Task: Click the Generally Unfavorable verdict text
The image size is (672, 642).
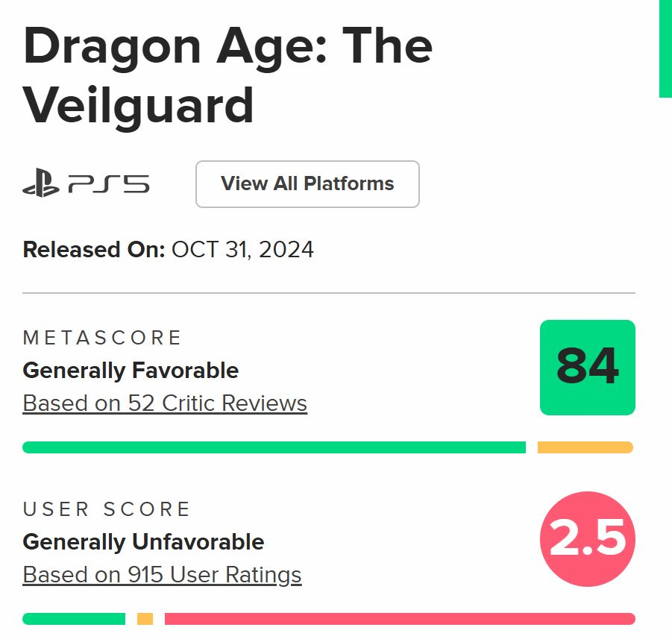Action: (143, 542)
